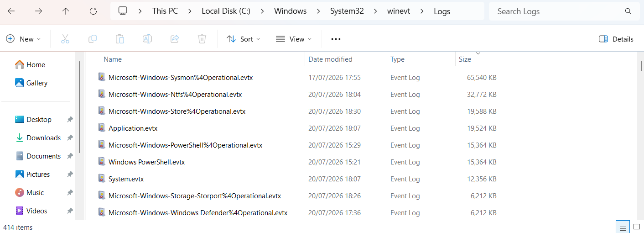This screenshot has height=233, width=644.
Task: Sort by the Size column header
Action: 465,59
